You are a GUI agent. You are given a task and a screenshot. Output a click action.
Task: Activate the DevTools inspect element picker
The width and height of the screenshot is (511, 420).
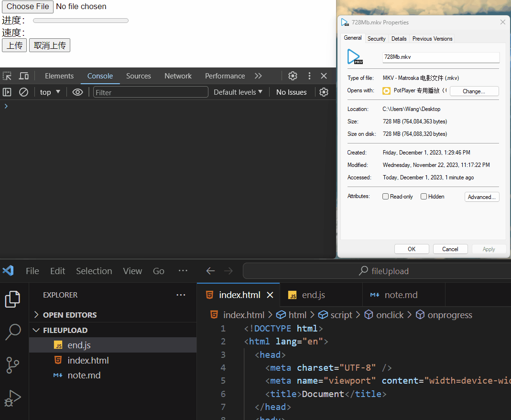point(7,76)
